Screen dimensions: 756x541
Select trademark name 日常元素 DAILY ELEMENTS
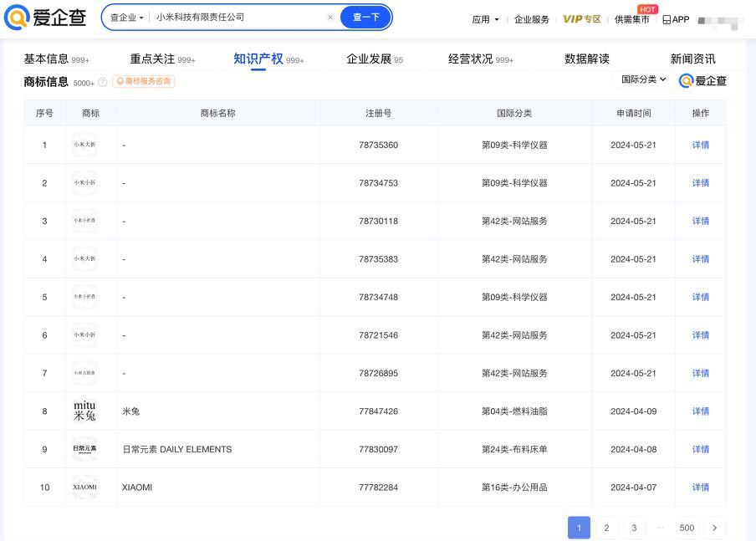click(177, 450)
